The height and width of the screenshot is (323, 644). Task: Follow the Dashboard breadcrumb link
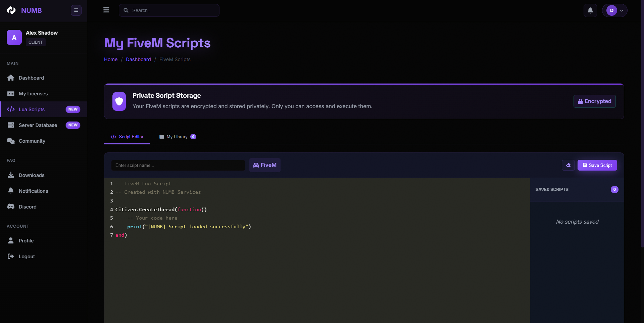tap(138, 59)
